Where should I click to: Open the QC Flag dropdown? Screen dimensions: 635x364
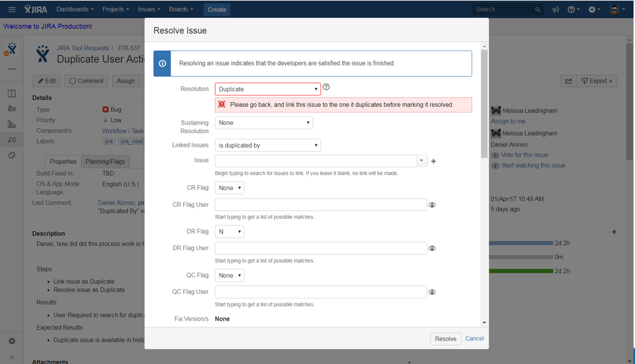click(229, 276)
